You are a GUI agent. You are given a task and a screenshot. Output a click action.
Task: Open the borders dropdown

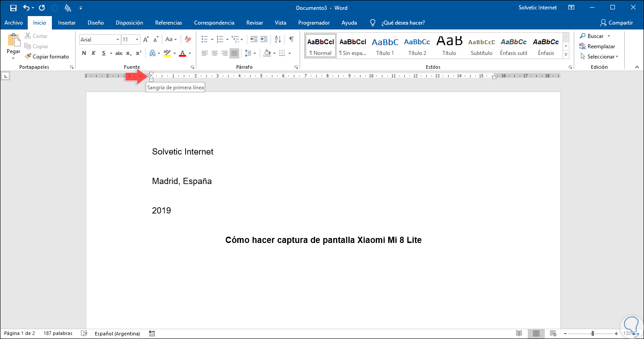click(284, 53)
